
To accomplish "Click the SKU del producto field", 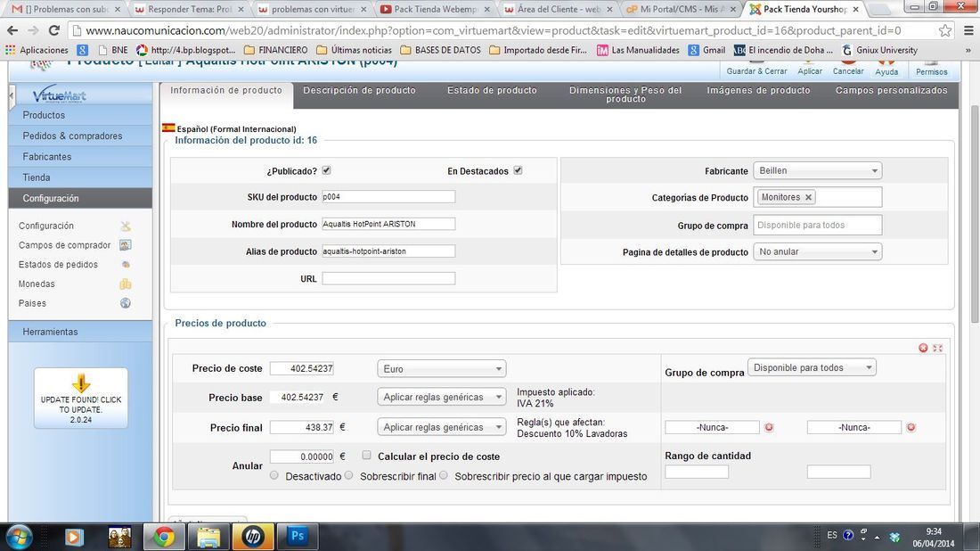I will (388, 197).
